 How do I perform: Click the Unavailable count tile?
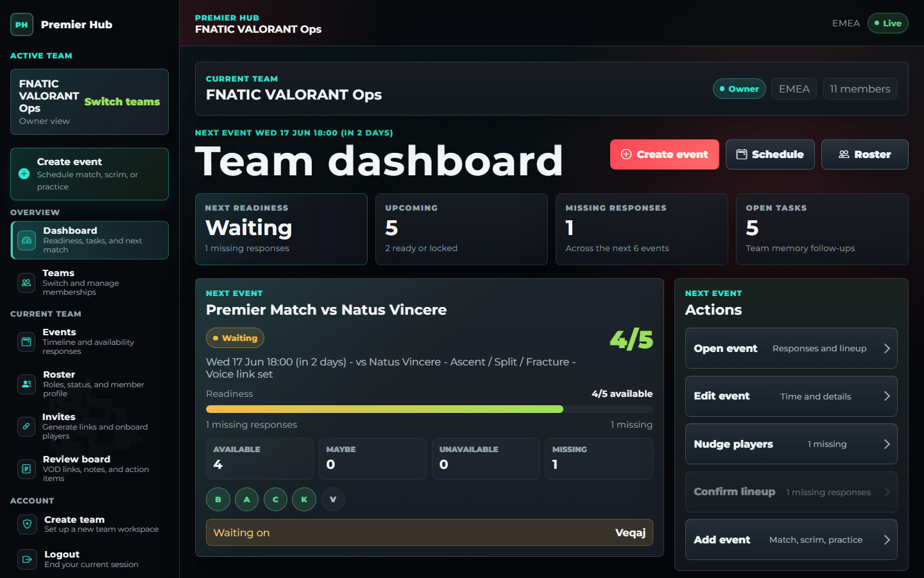(x=486, y=459)
